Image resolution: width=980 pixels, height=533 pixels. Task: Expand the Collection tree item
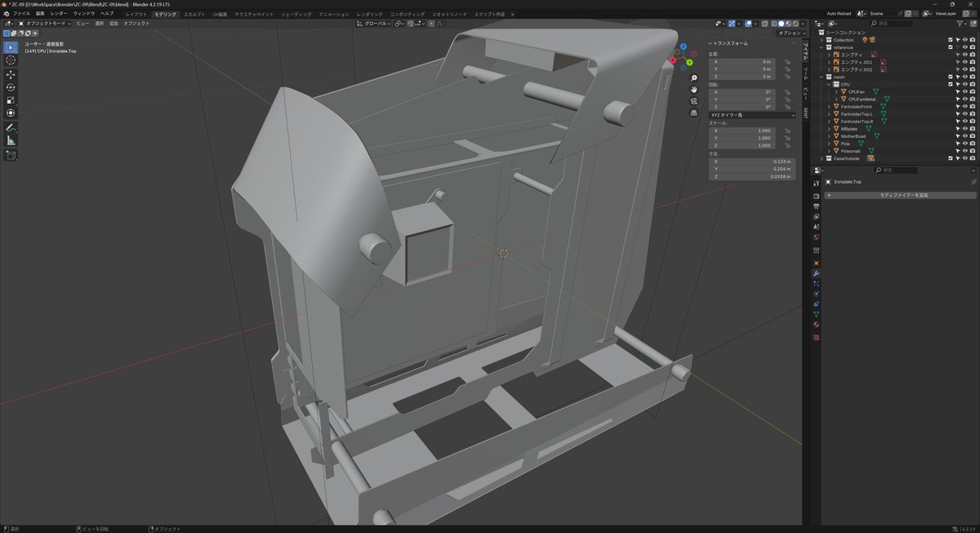(822, 40)
